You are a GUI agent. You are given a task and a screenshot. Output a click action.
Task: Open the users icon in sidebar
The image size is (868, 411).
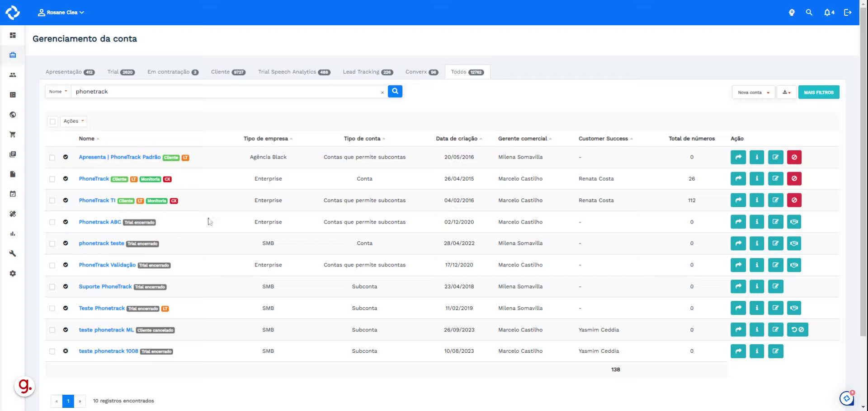[13, 75]
